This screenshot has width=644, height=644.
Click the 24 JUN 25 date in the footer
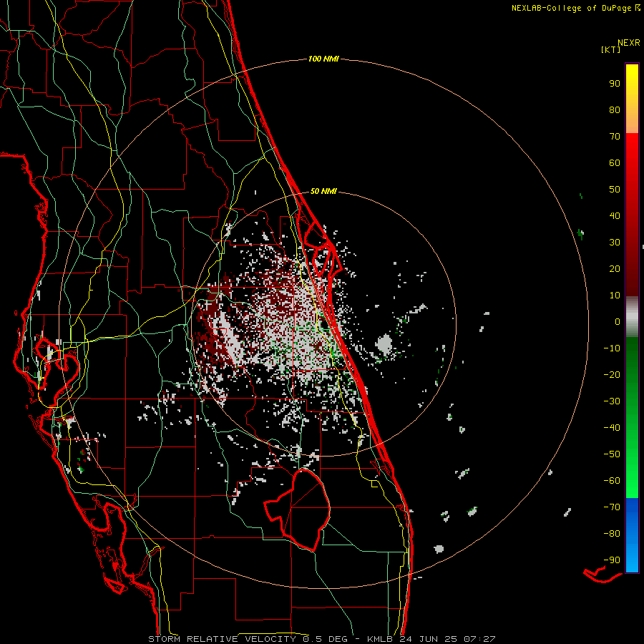click(428, 639)
